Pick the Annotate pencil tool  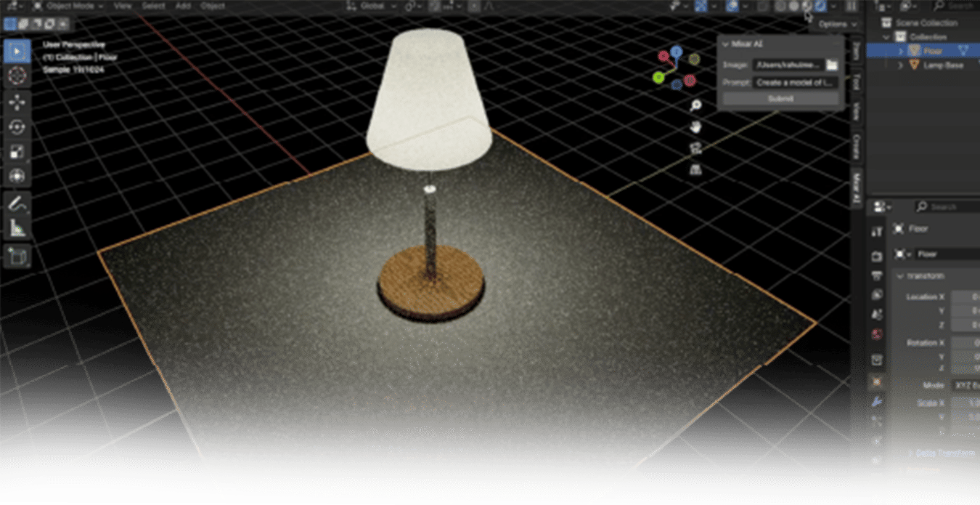pyautogui.click(x=17, y=204)
